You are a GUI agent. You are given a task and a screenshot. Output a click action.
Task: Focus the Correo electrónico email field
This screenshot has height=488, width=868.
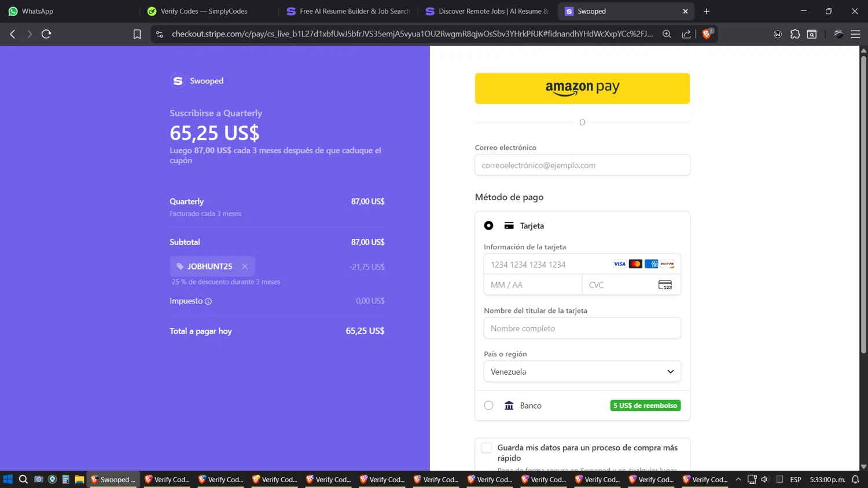tap(582, 165)
